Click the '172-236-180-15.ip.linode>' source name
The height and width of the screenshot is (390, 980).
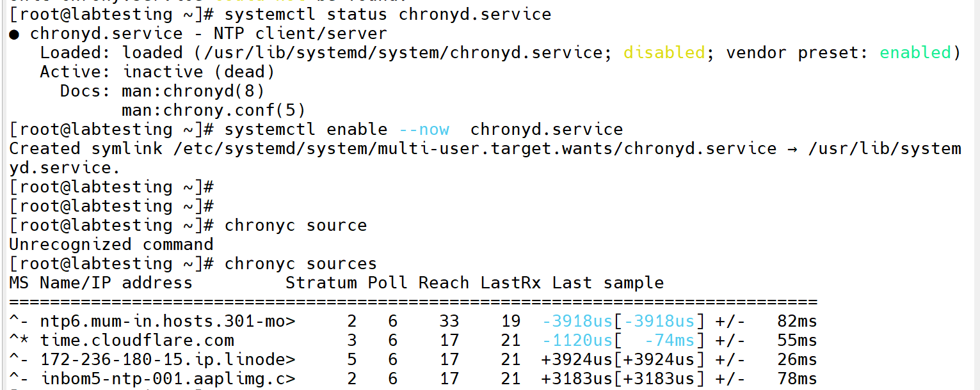click(168, 359)
